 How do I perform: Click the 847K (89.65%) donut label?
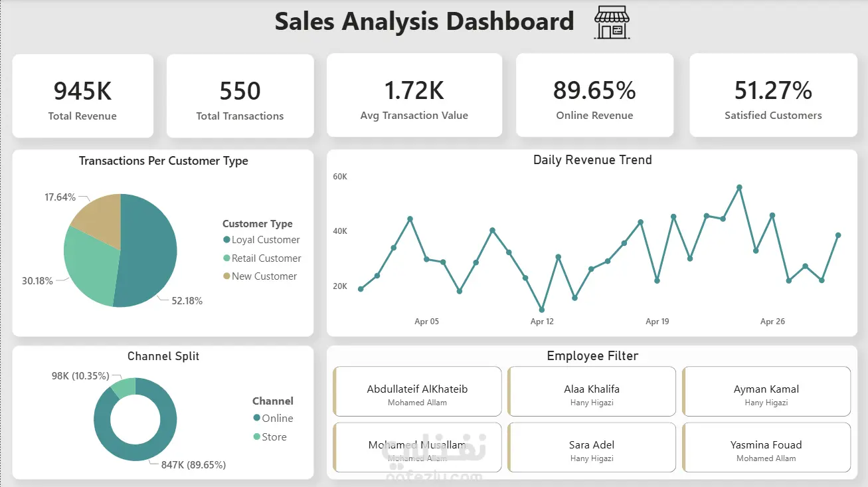(x=194, y=465)
